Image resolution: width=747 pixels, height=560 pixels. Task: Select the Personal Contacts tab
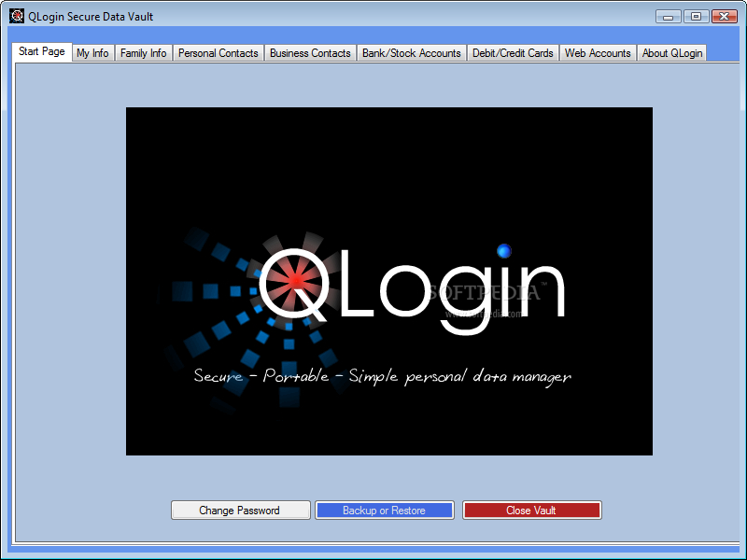pos(218,53)
